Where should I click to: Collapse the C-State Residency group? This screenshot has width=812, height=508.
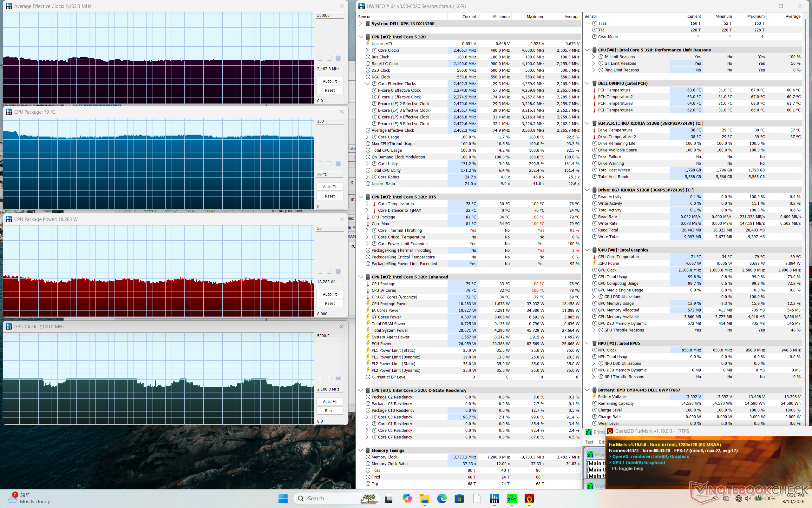coord(361,391)
